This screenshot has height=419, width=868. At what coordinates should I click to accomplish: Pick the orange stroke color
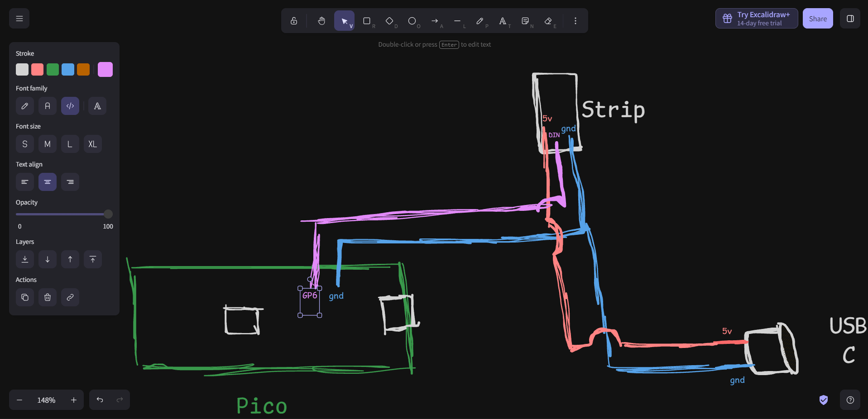coord(83,69)
